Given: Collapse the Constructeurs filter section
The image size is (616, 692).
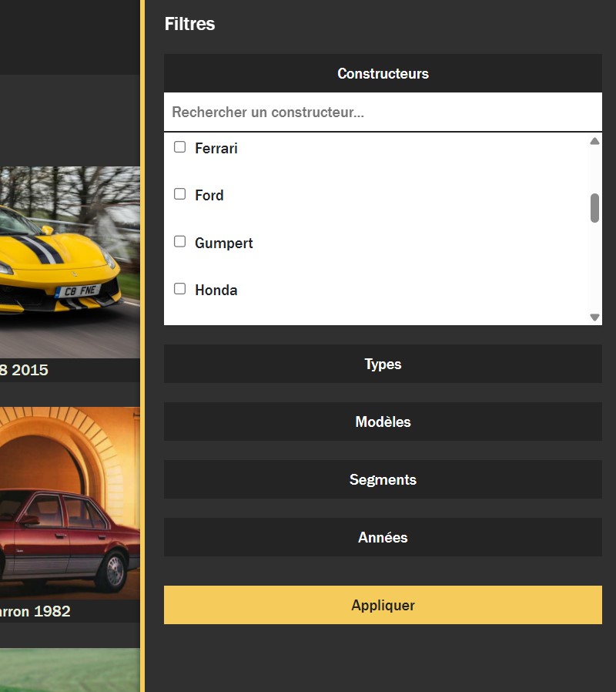Looking at the screenshot, I should (383, 74).
